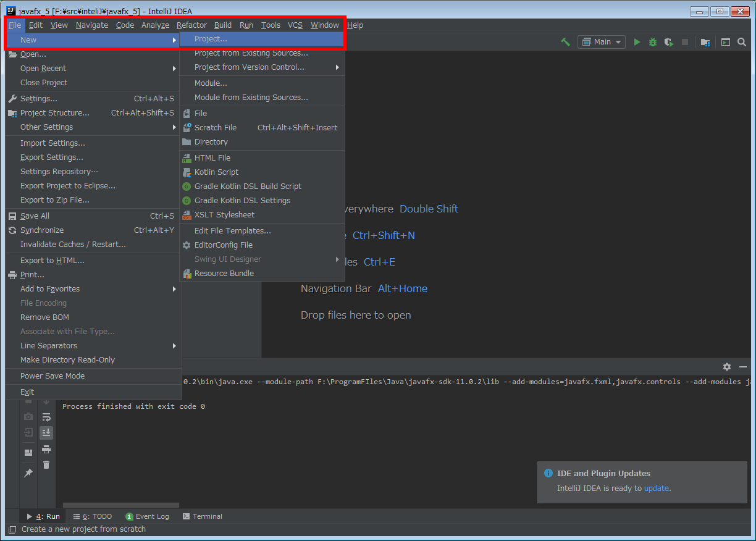Screen dimensions: 756x541
Task: Select the 4: Run tab
Action: tap(43, 516)
